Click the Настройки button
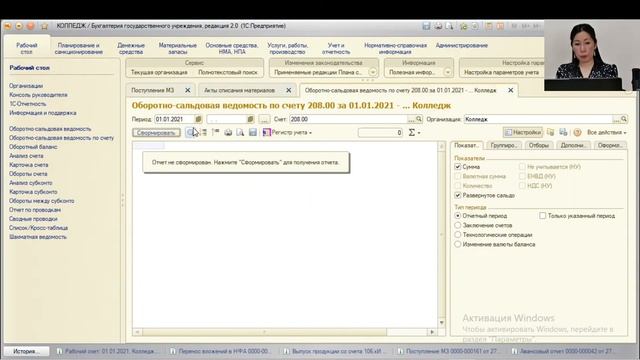 (x=522, y=132)
